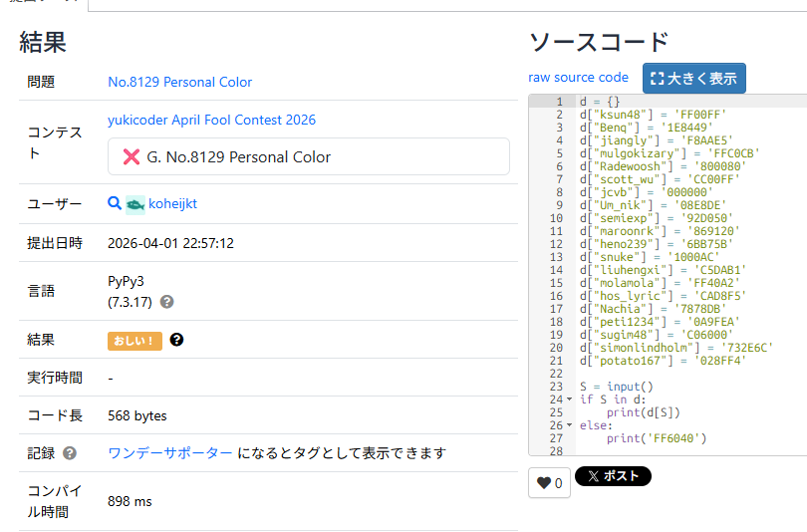Click code line d["hos_lyric"] = 'CAD8F5'
Screen dimensions: 807x532
(x=663, y=296)
